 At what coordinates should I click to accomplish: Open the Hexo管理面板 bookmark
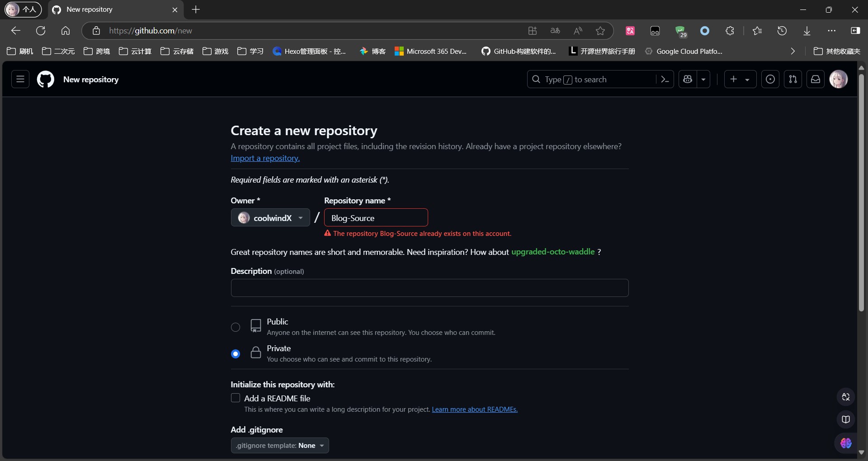pos(309,51)
